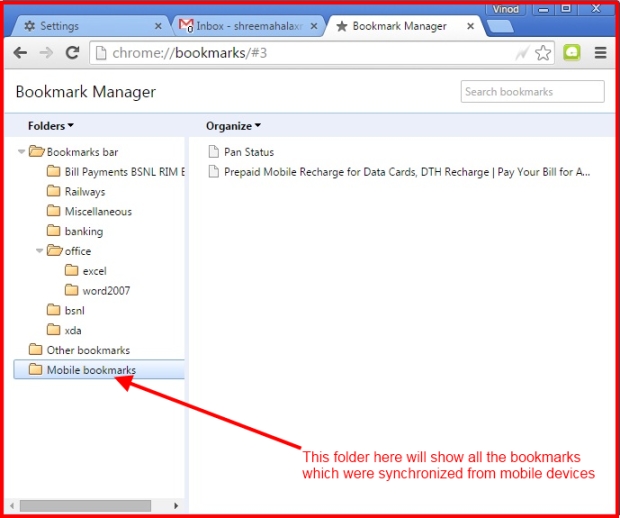Collapse the Bookmarks bar tree node
This screenshot has height=518, width=620.
point(22,151)
